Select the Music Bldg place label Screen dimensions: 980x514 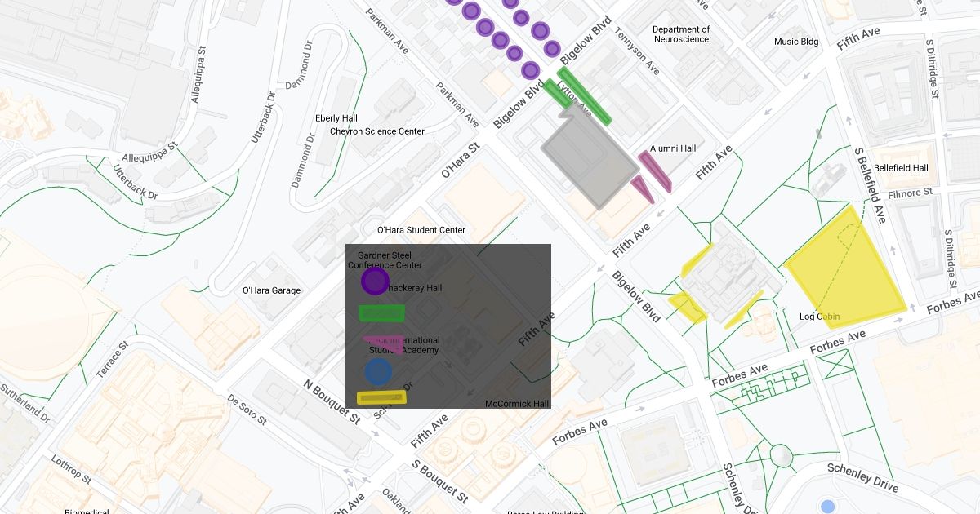[796, 42]
